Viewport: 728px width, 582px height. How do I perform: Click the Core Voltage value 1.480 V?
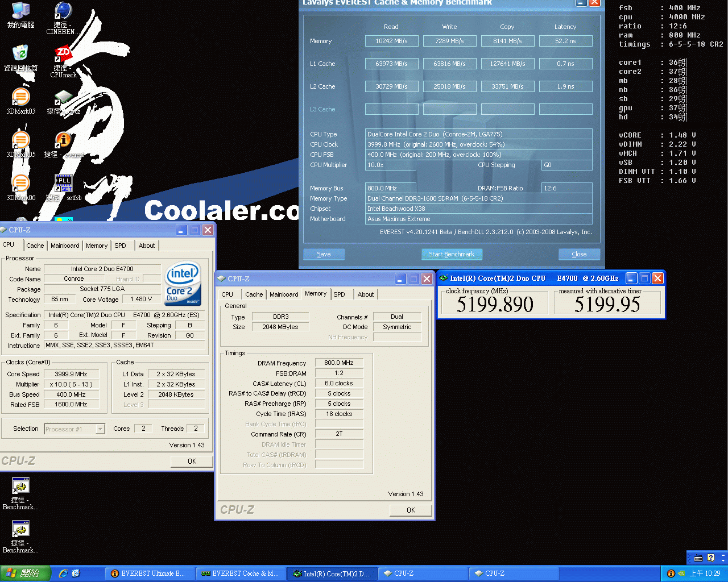141,299
